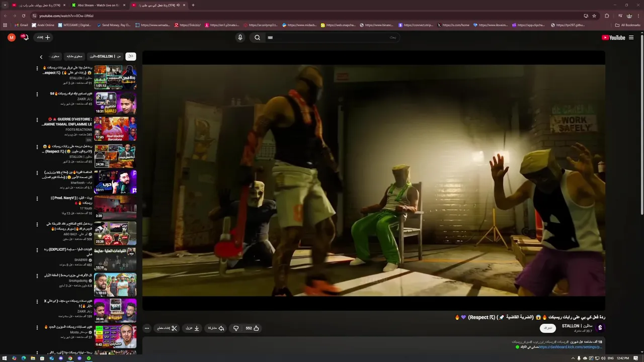Viewport: 644px width, 362px height.
Task: Open the Chrome extensions puzzle icon
Action: pyautogui.click(x=607, y=16)
